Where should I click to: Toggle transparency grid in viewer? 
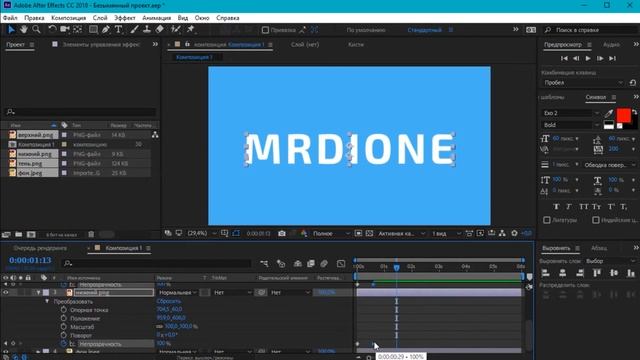click(369, 233)
